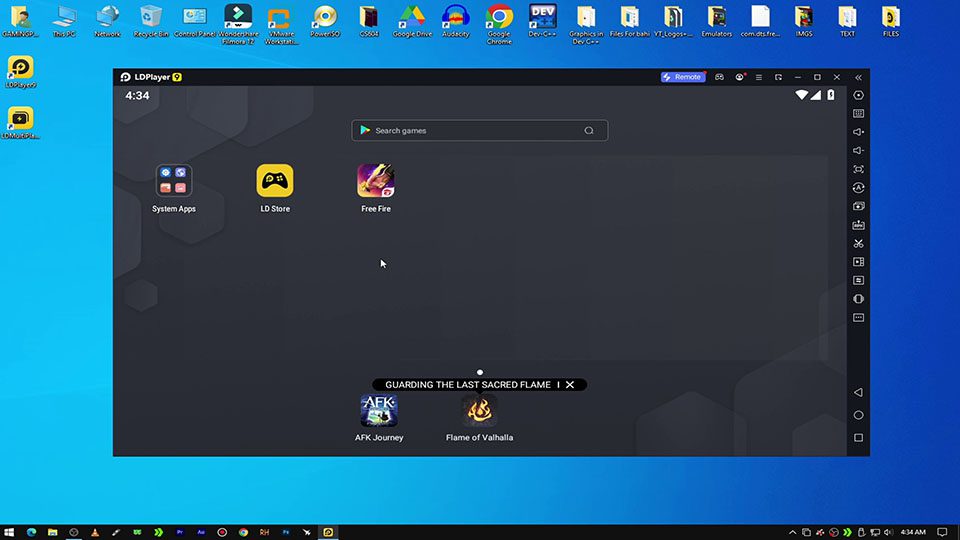
Task: Select the Emulators folder on desktop
Action: 716,21
